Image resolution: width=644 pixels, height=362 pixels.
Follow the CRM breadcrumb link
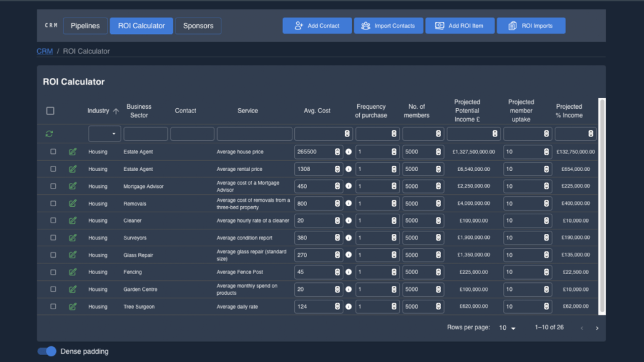[45, 52]
